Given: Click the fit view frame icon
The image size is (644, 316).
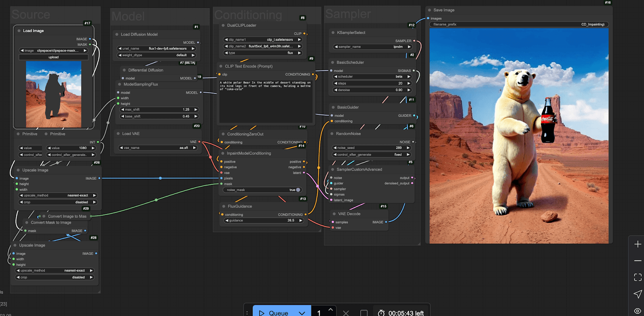Looking at the screenshot, I should 638,277.
